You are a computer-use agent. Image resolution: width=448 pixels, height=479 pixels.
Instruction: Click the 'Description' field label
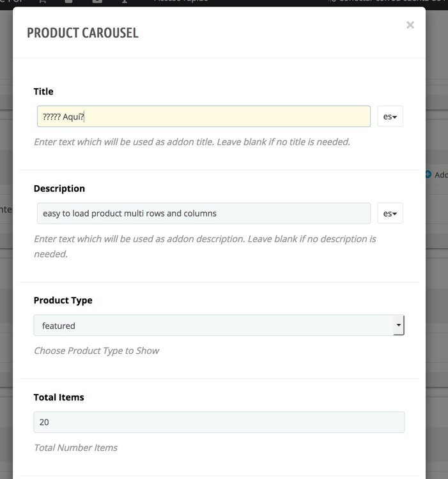[x=59, y=188]
